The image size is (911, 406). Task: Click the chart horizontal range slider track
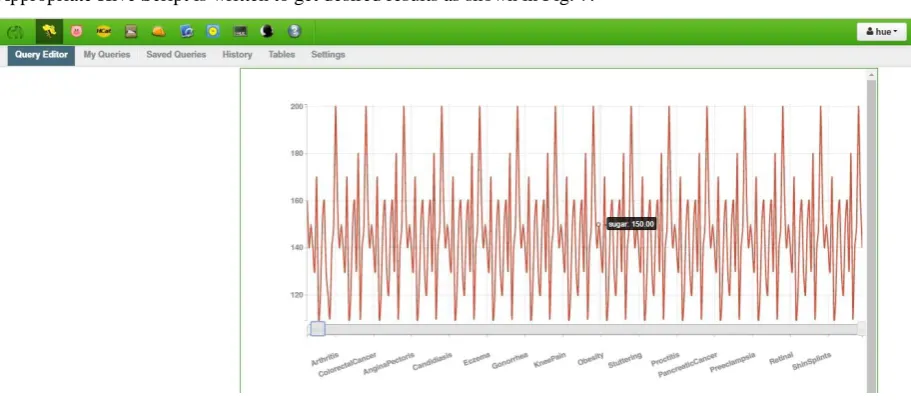coord(587,329)
